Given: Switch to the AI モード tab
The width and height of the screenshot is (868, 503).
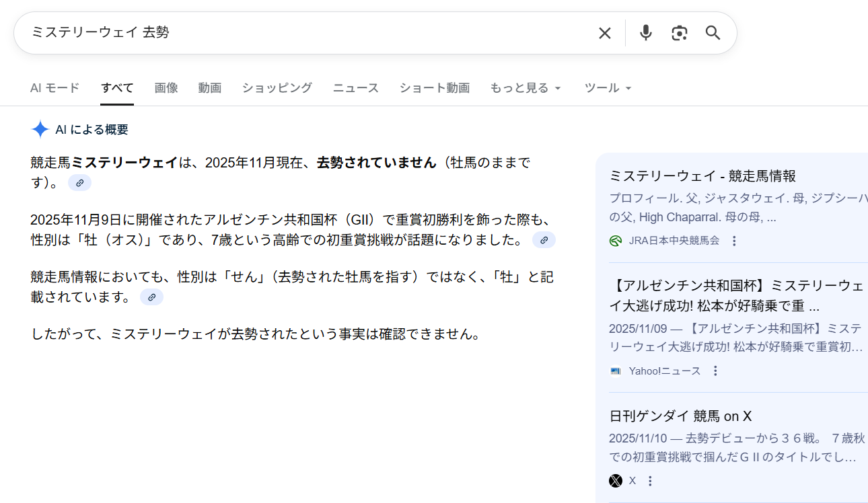Looking at the screenshot, I should point(55,88).
